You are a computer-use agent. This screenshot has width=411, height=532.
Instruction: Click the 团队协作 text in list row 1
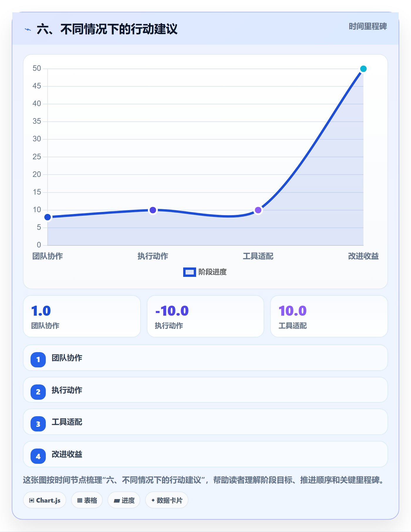[67, 358]
